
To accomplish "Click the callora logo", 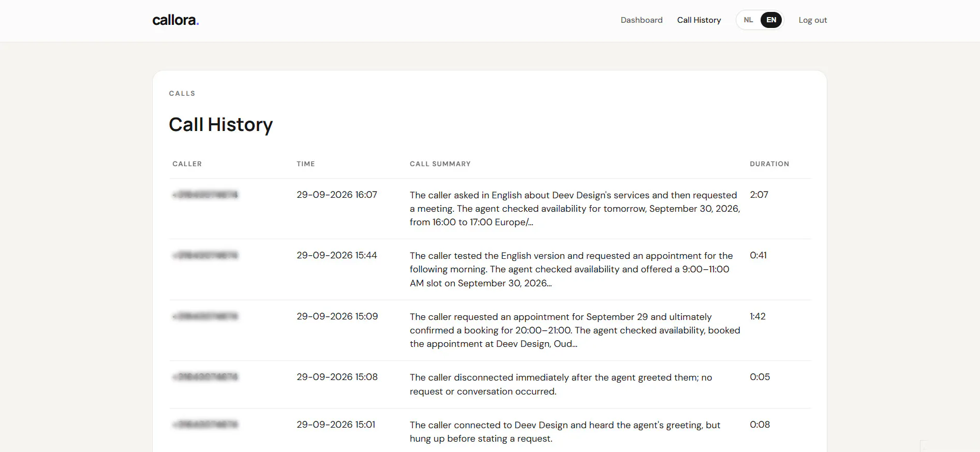I will (x=175, y=20).
